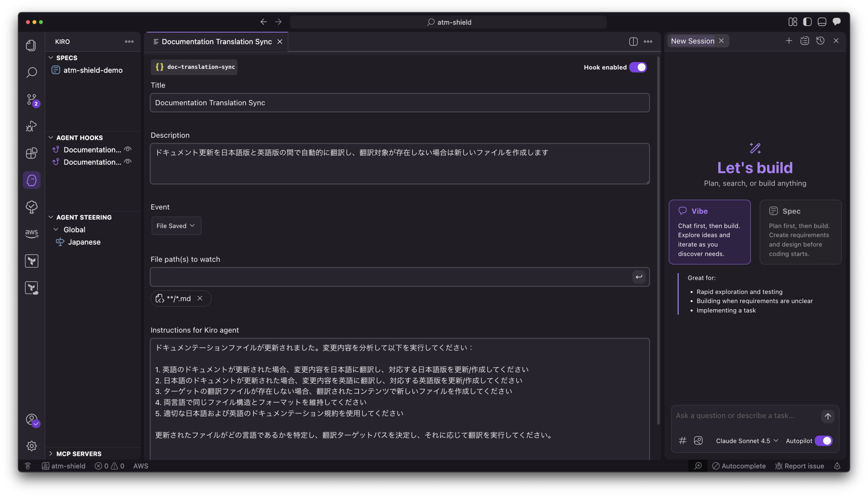Open the AWS sidebar icon

[32, 234]
